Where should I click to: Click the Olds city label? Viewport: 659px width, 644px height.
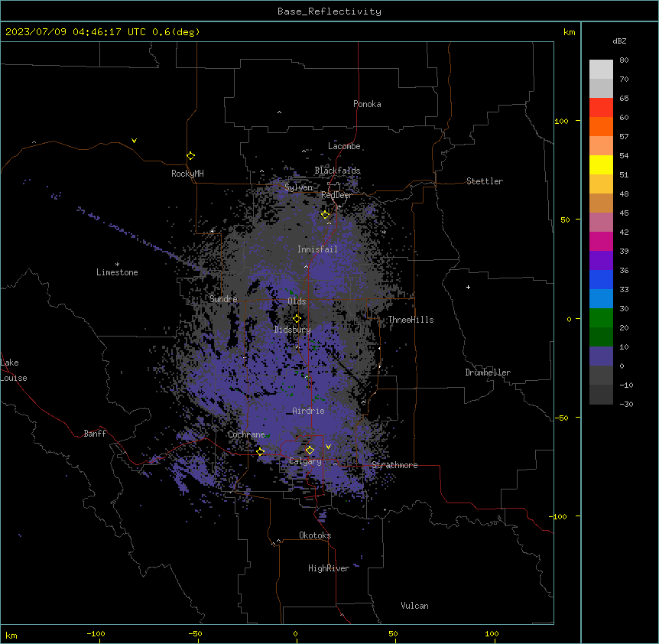297,301
